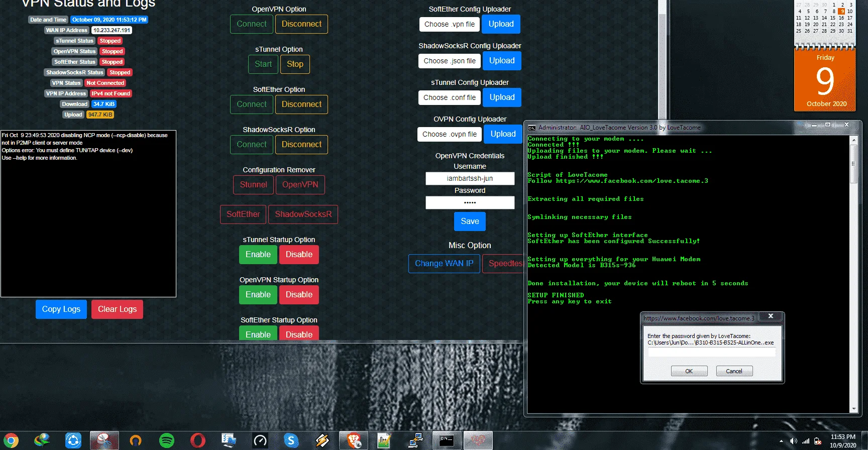Choose a .conf file for sTunnel
868x450 pixels.
pyautogui.click(x=450, y=97)
